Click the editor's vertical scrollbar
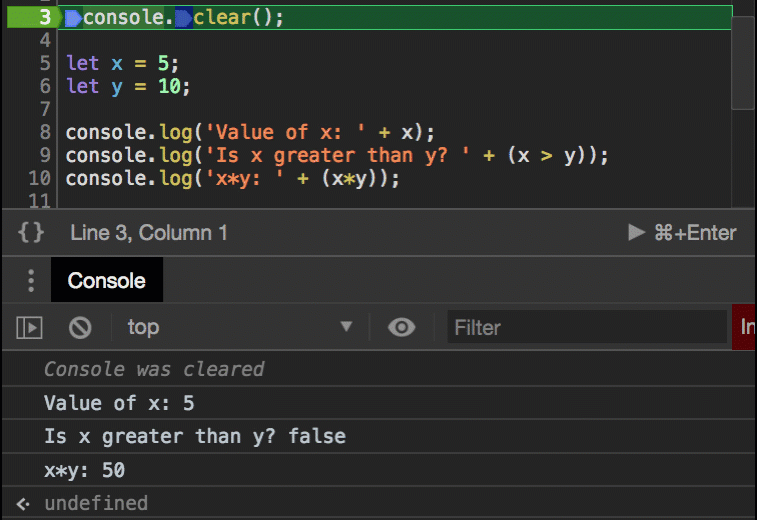 click(x=743, y=62)
